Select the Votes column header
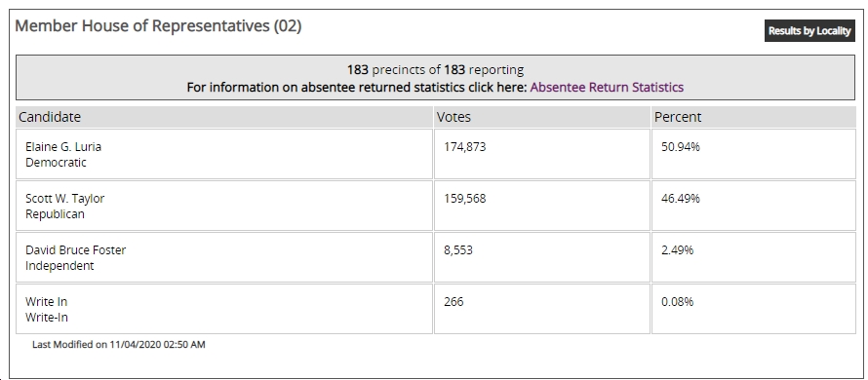The height and width of the screenshot is (380, 868). pyautogui.click(x=541, y=117)
